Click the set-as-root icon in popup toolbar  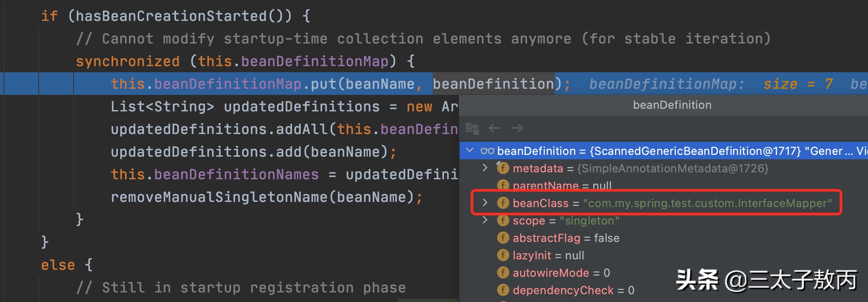(x=472, y=128)
